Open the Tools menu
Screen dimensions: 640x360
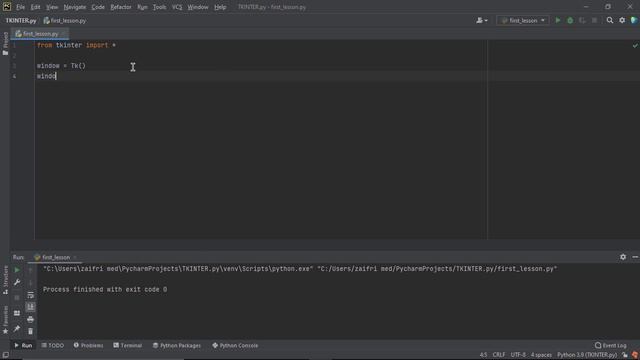tap(159, 7)
